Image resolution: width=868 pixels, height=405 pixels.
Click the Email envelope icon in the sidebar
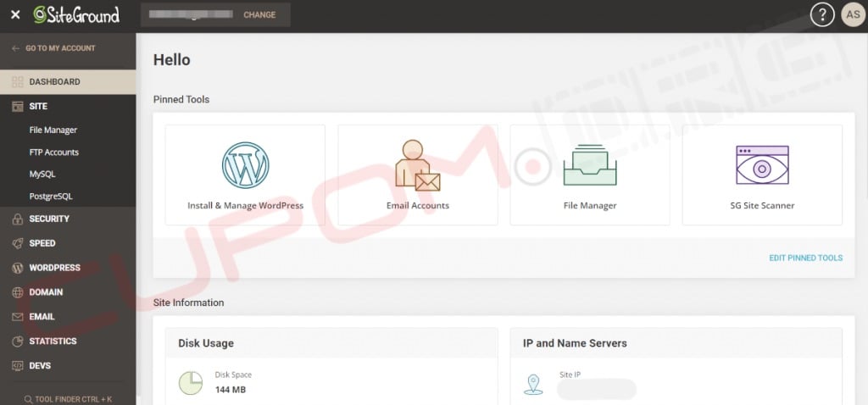pyautogui.click(x=18, y=317)
